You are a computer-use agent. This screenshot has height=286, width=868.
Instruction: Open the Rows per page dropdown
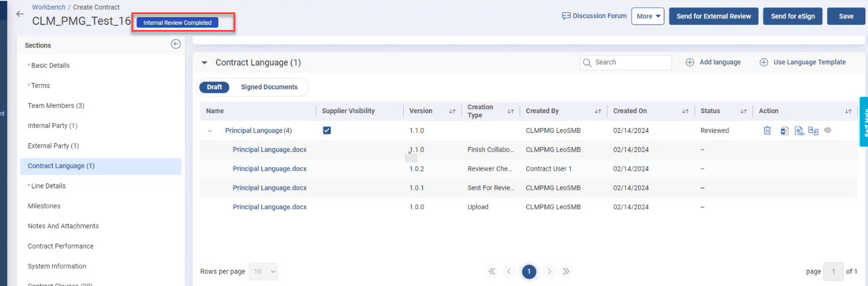tap(263, 271)
